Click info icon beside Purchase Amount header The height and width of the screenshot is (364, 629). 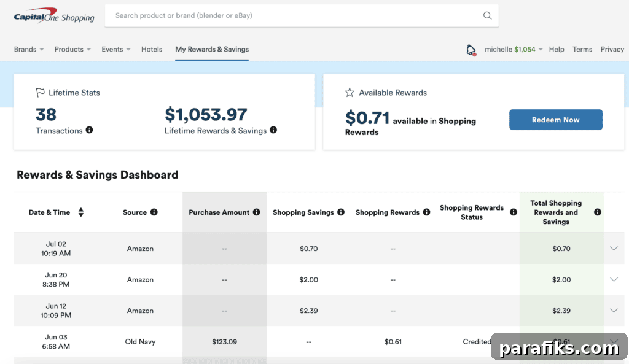pyautogui.click(x=256, y=212)
